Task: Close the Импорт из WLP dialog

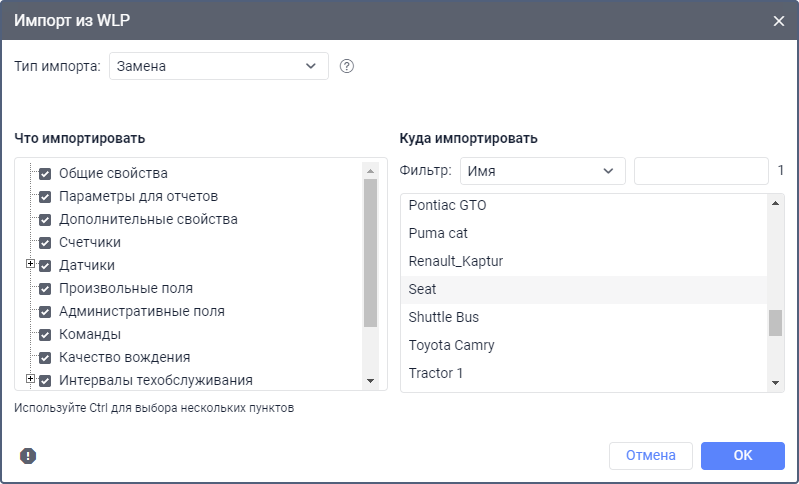Action: click(x=779, y=20)
